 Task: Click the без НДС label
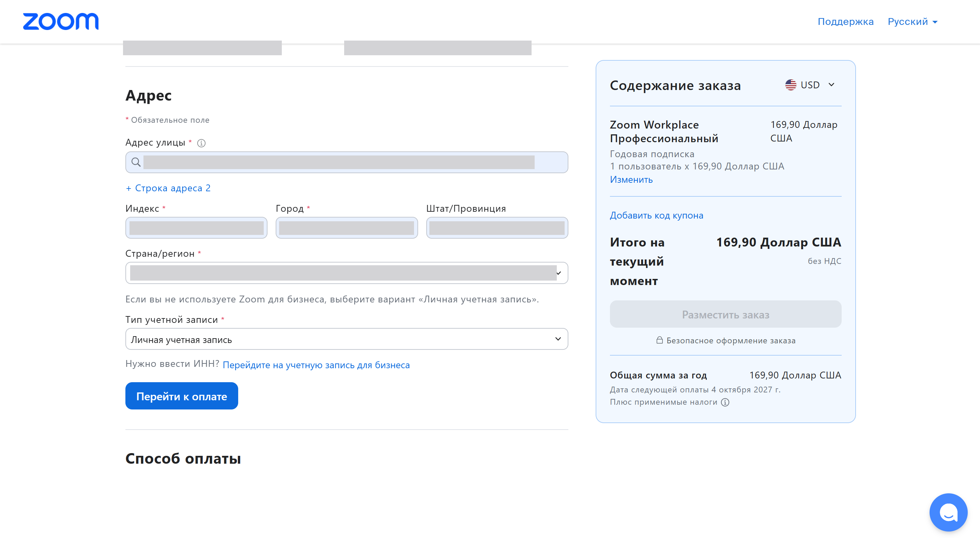[x=824, y=261]
